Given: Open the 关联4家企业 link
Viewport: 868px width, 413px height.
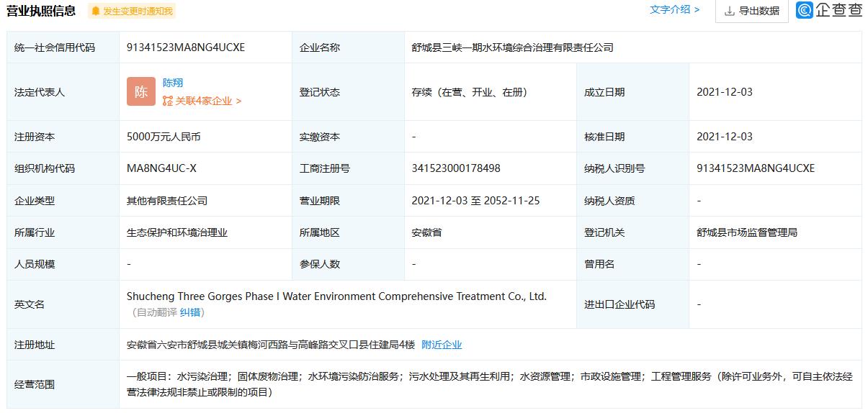Looking at the screenshot, I should coord(208,101).
